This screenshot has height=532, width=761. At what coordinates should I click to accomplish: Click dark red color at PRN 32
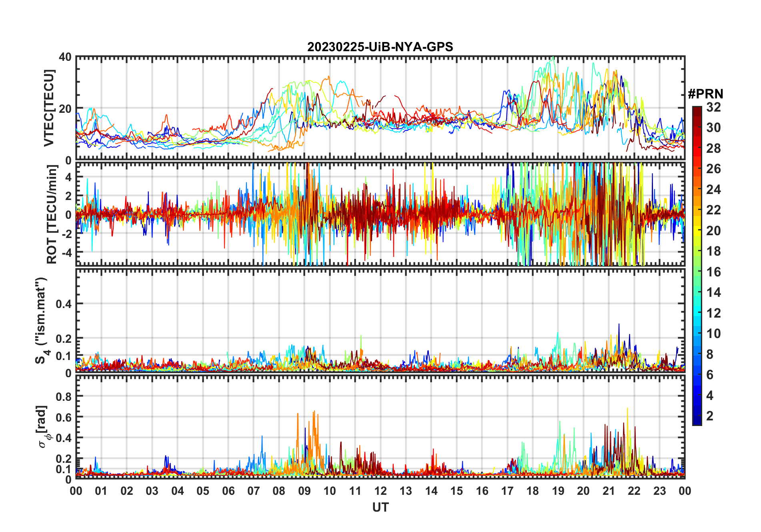click(x=697, y=109)
